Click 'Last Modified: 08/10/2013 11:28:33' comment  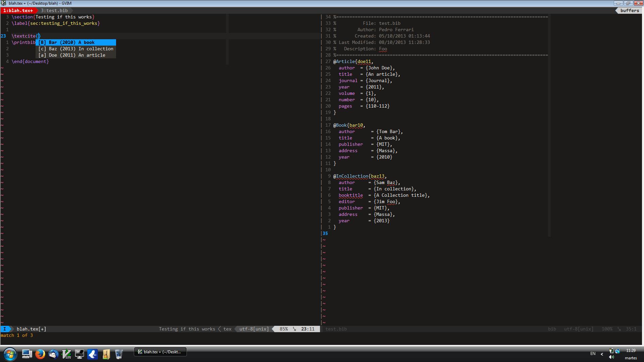[384, 42]
